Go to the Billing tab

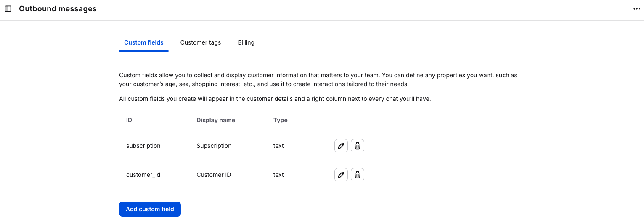point(246,42)
